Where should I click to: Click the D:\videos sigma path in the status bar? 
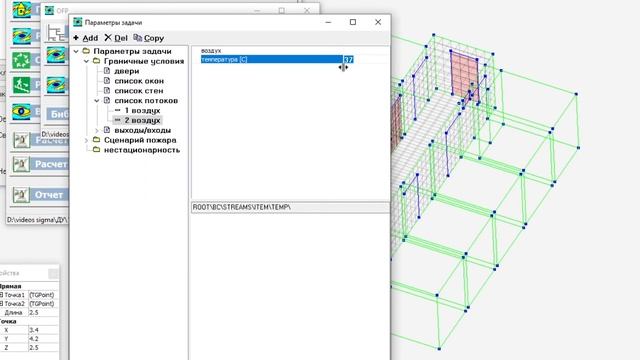[37, 220]
